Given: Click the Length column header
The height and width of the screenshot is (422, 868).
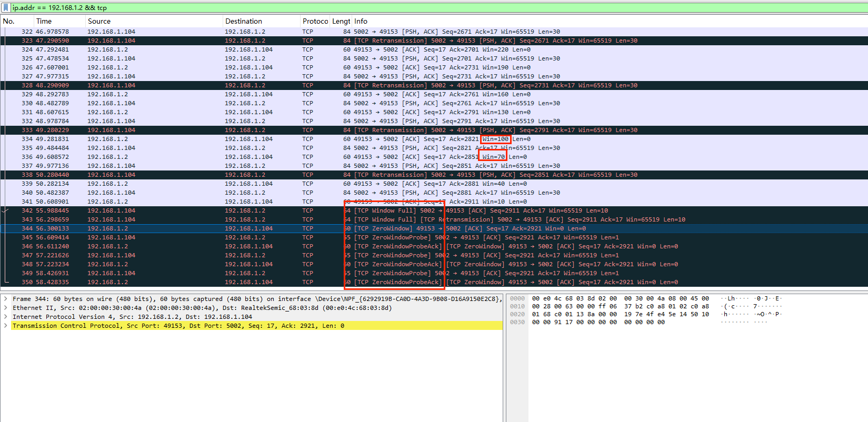Looking at the screenshot, I should tap(341, 21).
